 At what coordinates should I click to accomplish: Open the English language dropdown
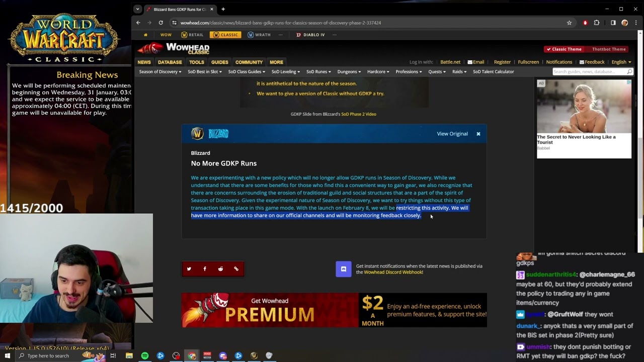(621, 62)
